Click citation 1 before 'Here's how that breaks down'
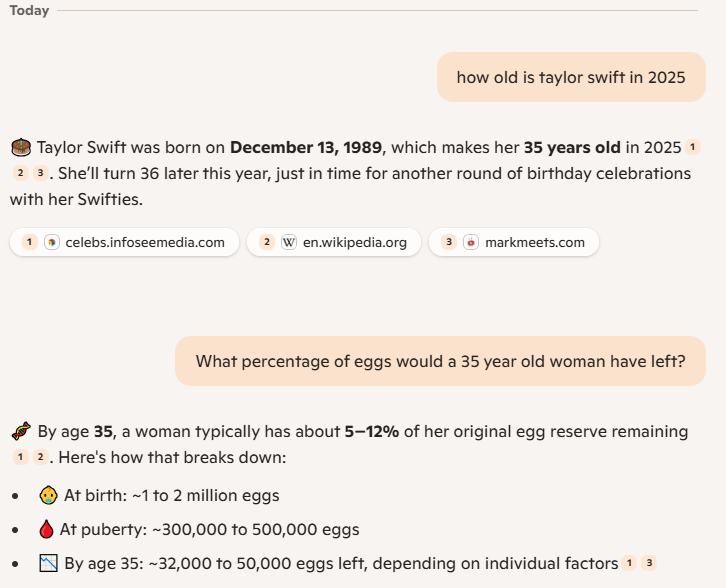Viewport: 726px width, 588px height. tap(20, 457)
